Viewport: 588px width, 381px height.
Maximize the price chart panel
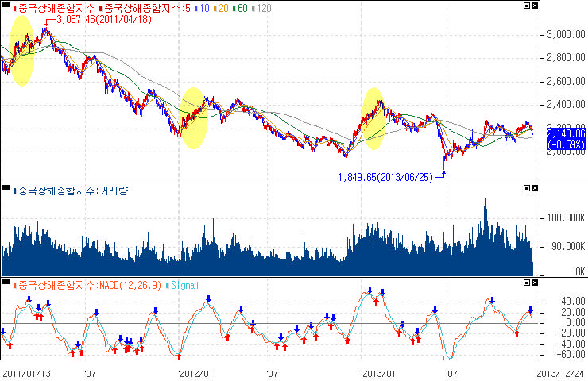coord(527,6)
